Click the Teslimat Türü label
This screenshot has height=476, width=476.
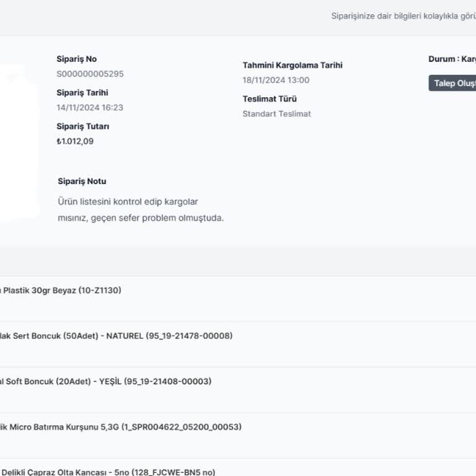click(270, 99)
